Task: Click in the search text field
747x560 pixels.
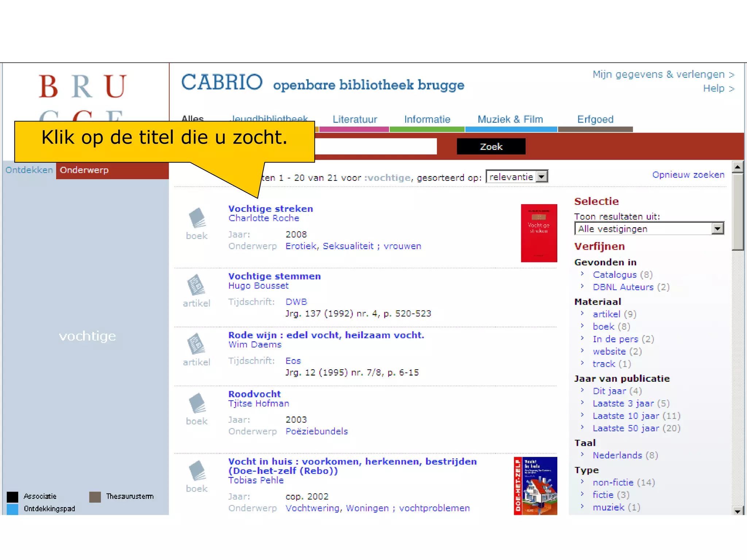Action: (376, 146)
